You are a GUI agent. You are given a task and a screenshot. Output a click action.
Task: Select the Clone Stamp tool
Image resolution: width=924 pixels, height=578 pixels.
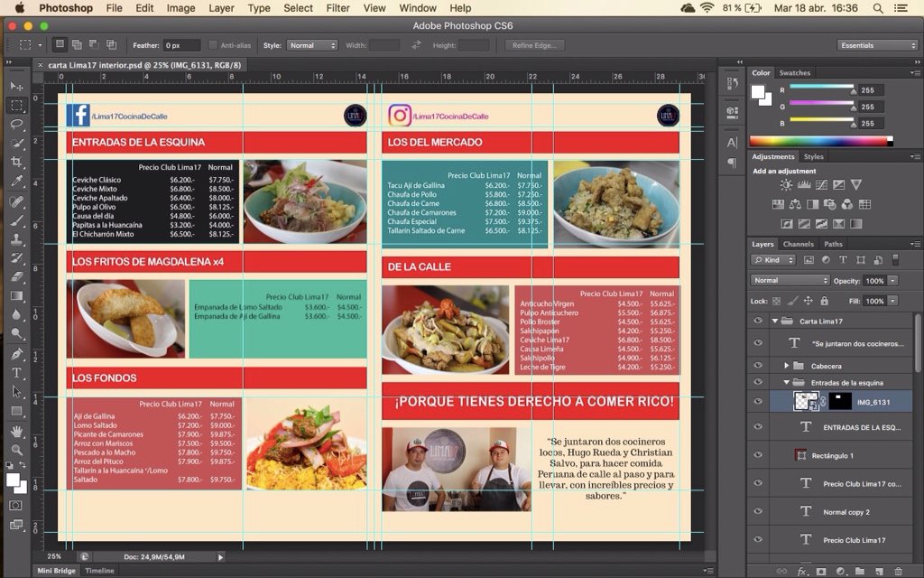16,239
